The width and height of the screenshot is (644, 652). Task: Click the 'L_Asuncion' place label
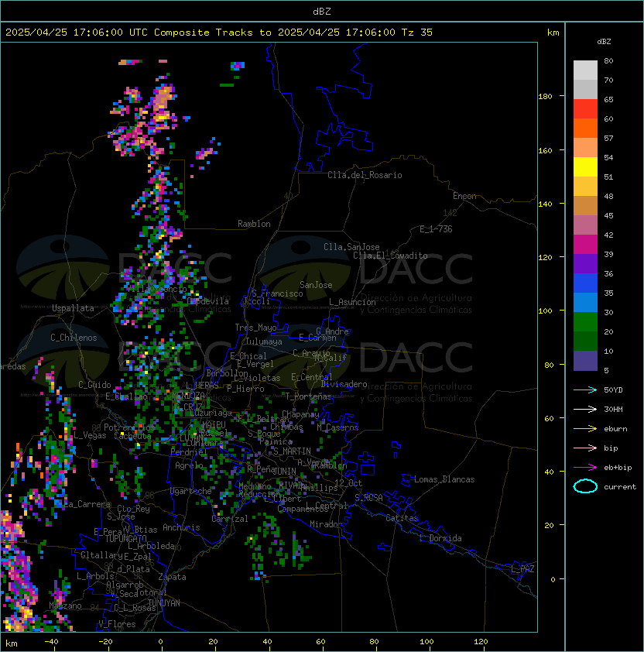352,302
